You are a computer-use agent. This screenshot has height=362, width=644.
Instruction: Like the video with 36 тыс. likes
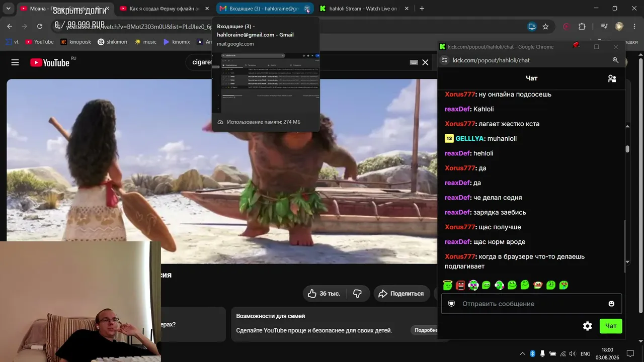pyautogui.click(x=324, y=294)
